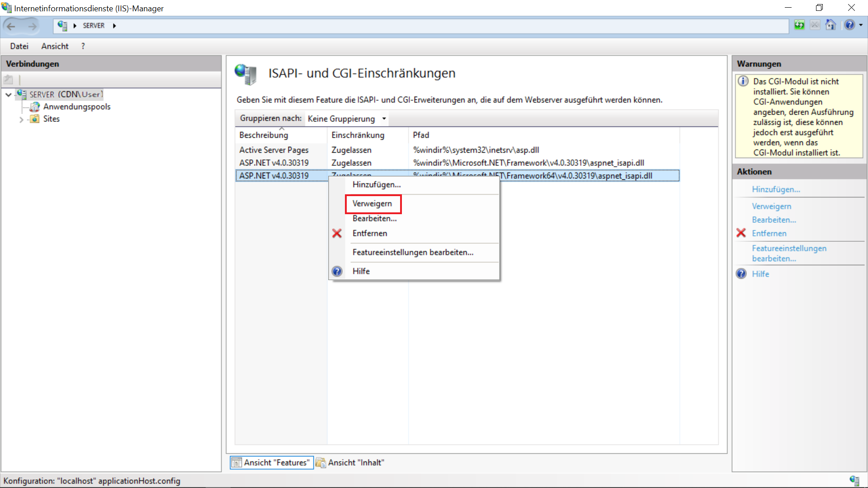This screenshot has width=868, height=488.
Task: Click the green refresh page icon
Action: (799, 25)
